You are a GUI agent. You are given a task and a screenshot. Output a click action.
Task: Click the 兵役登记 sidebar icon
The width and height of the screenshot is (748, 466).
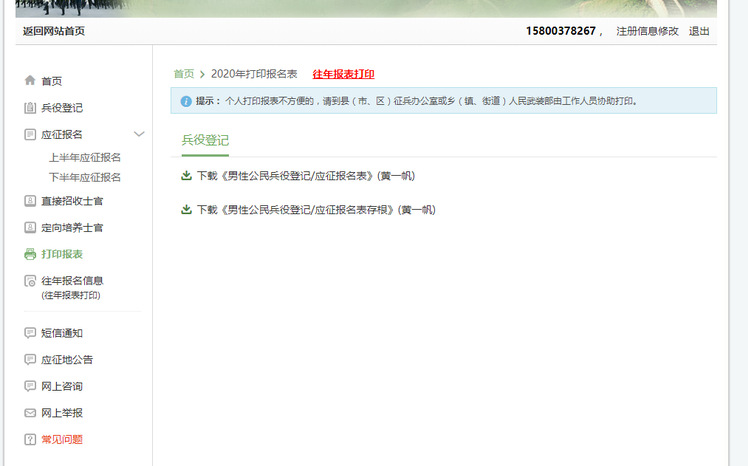[30, 108]
